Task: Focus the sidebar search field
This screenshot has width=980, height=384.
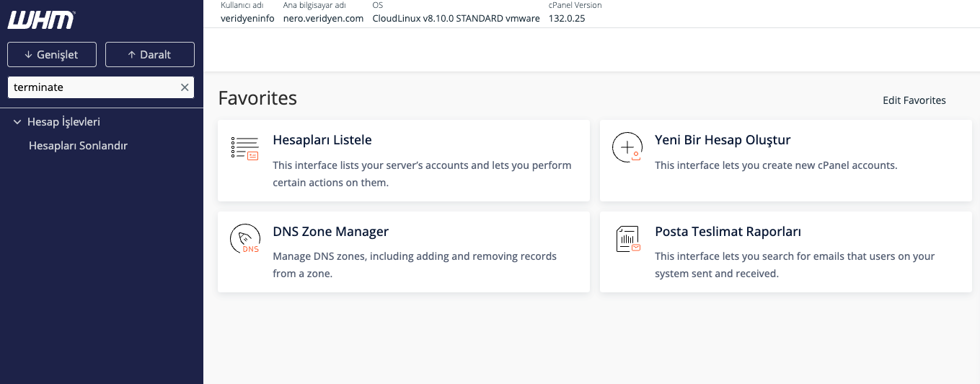Action: click(x=92, y=87)
